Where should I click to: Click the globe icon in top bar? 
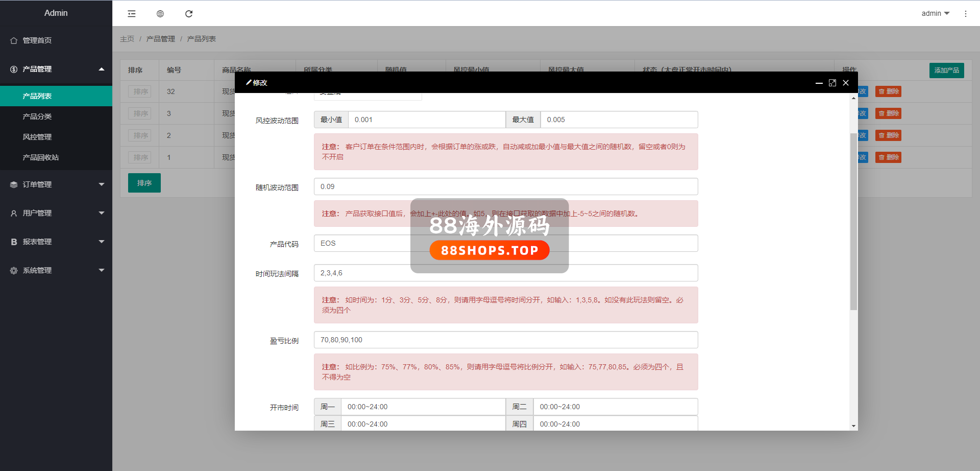160,14
